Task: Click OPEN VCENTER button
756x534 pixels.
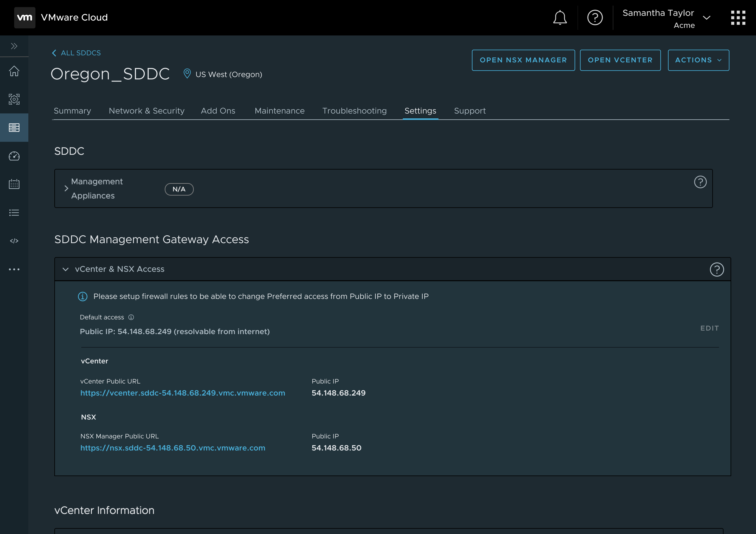Action: pyautogui.click(x=620, y=60)
